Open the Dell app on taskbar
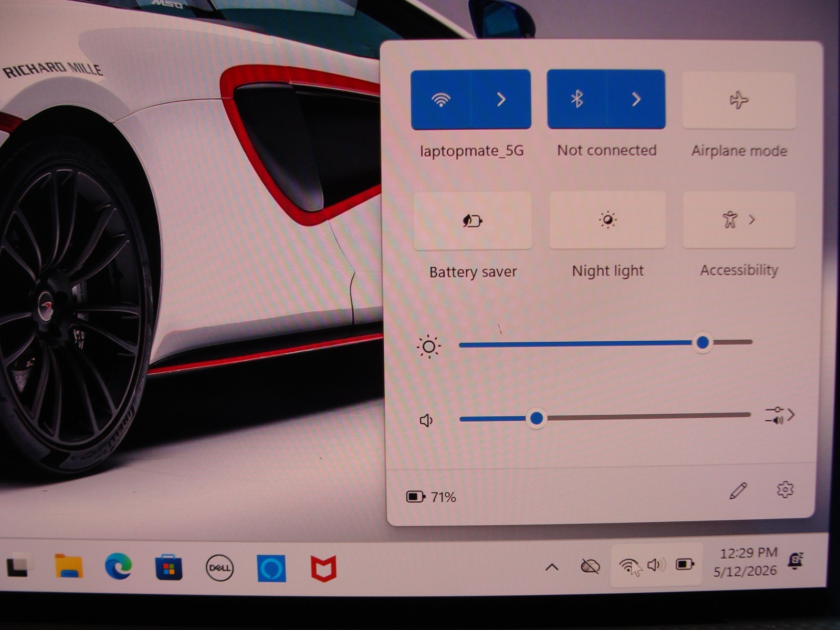The width and height of the screenshot is (840, 630). pos(219,568)
